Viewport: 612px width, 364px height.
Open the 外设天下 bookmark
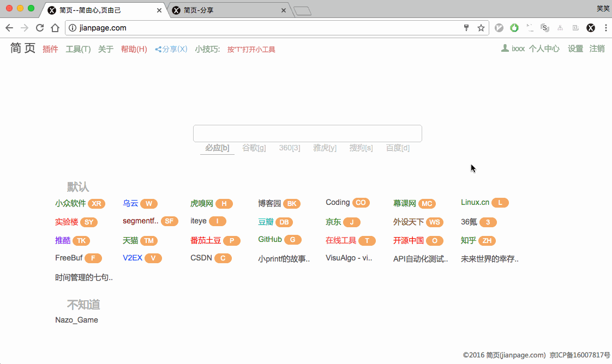click(408, 222)
